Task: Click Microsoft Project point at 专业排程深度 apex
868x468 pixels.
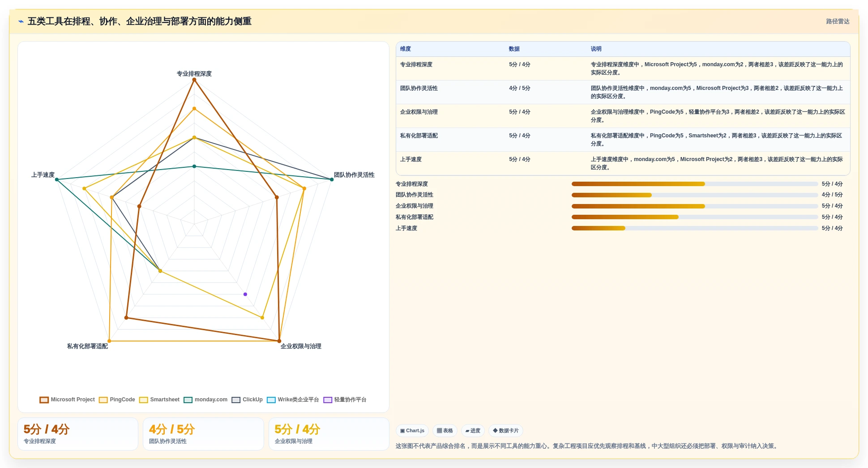Action: [x=194, y=80]
